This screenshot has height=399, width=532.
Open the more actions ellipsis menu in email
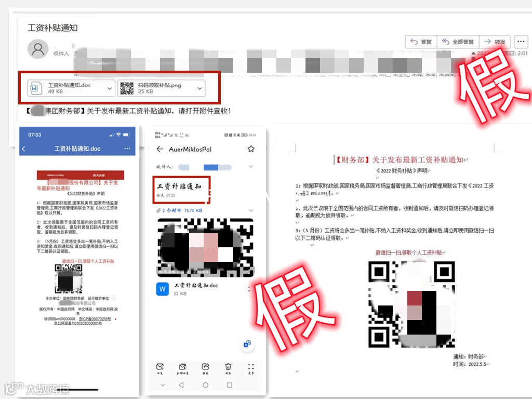point(521,42)
